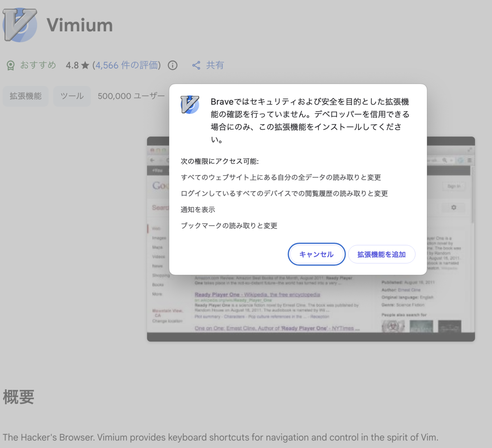Image resolution: width=492 pixels, height=448 pixels.
Task: Click the ログインしているすべてのデバイス permission line
Action: pos(284,193)
